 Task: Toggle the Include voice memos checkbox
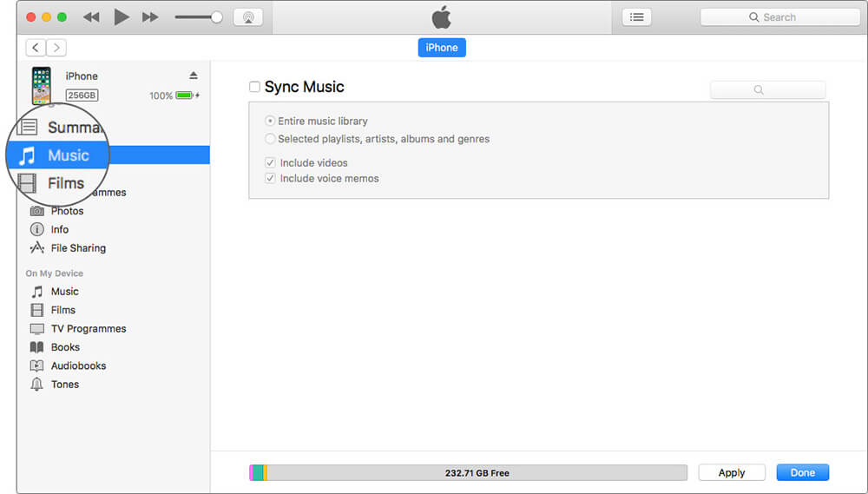tap(270, 178)
